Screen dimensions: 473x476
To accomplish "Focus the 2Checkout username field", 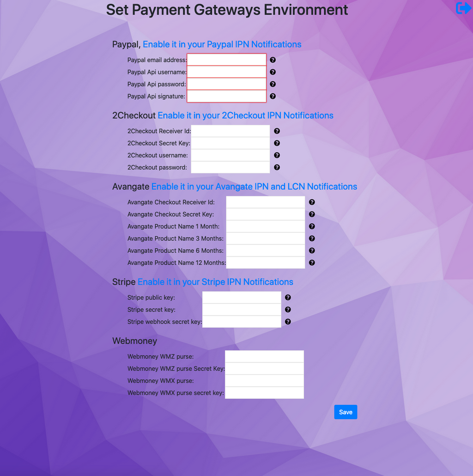I will 230,155.
